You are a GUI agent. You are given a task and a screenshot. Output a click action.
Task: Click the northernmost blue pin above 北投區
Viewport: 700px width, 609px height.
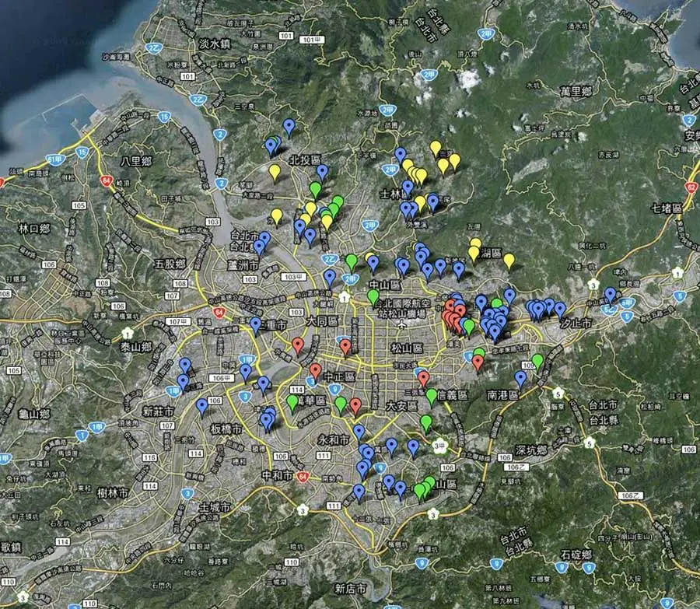pyautogui.click(x=289, y=127)
